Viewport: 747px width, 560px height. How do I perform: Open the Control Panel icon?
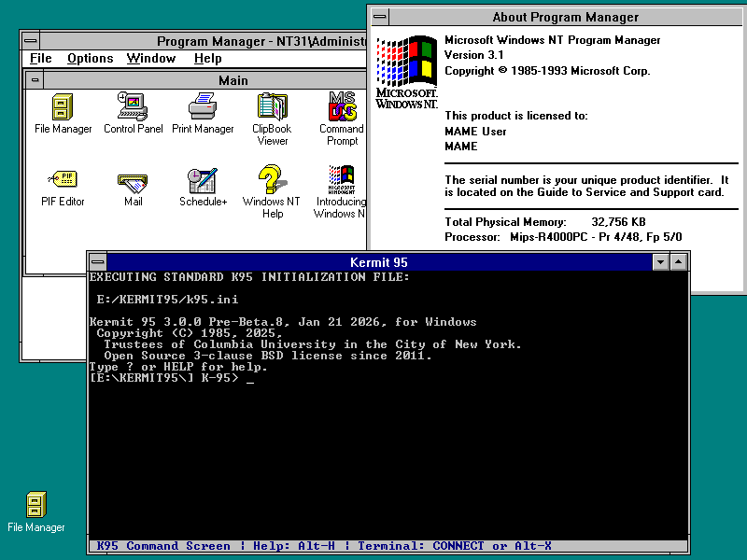(x=133, y=107)
